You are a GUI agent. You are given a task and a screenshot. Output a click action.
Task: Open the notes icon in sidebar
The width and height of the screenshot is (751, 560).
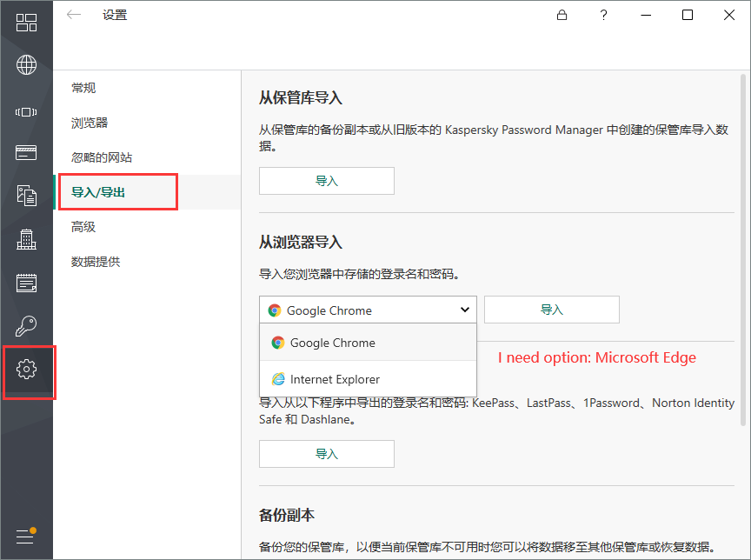click(26, 283)
